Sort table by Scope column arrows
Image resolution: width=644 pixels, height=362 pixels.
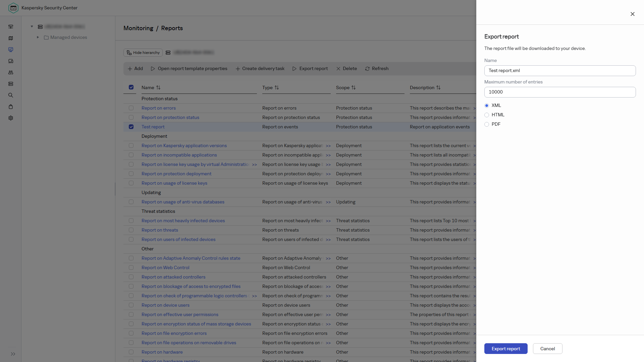click(354, 87)
